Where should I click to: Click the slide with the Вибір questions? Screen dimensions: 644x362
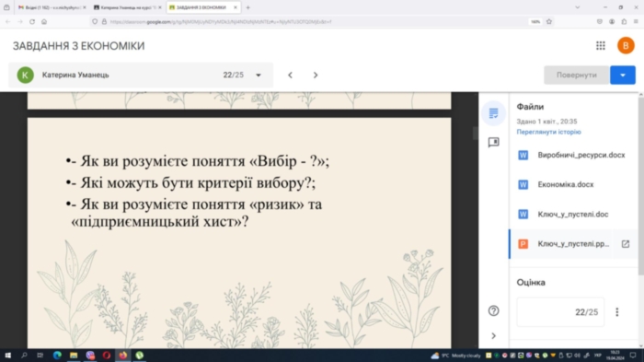click(239, 233)
